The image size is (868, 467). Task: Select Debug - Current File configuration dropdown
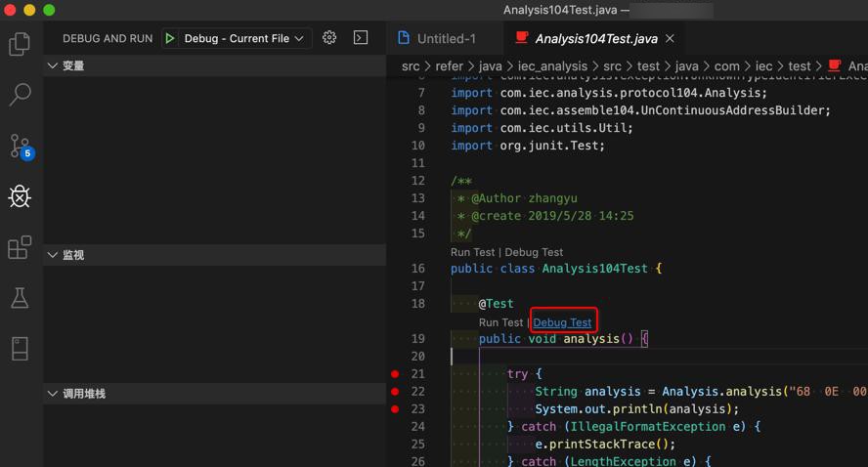(x=243, y=38)
